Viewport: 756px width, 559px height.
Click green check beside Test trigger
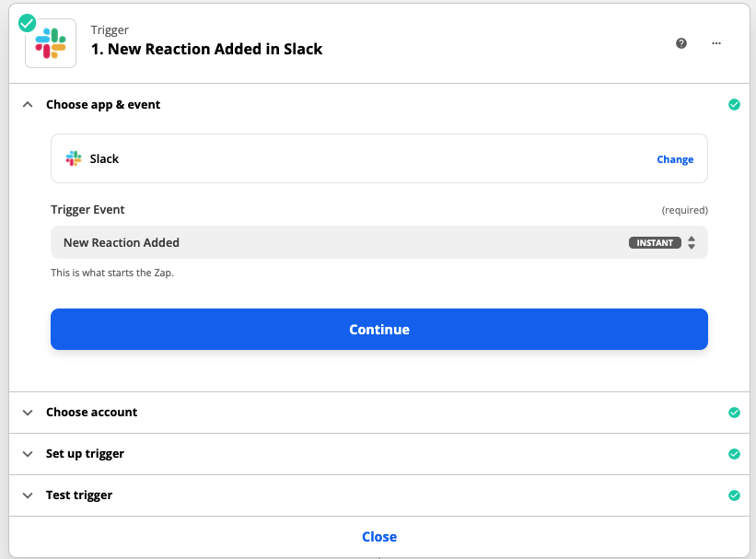coord(734,495)
